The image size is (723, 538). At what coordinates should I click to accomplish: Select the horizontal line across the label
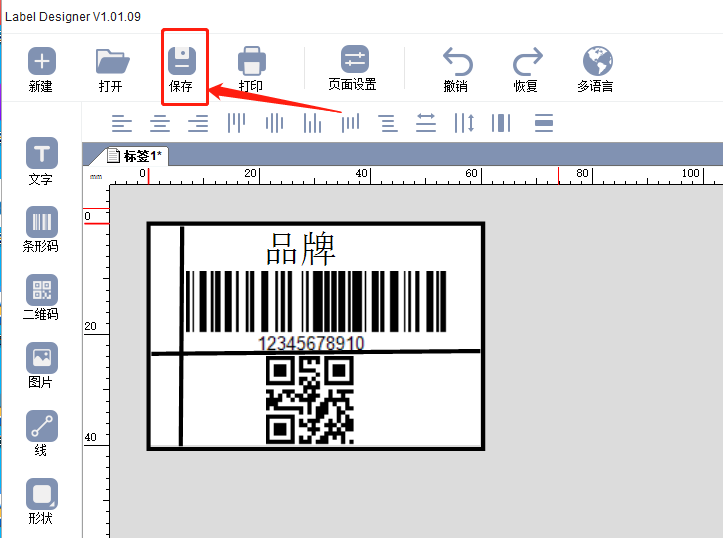pyautogui.click(x=316, y=353)
